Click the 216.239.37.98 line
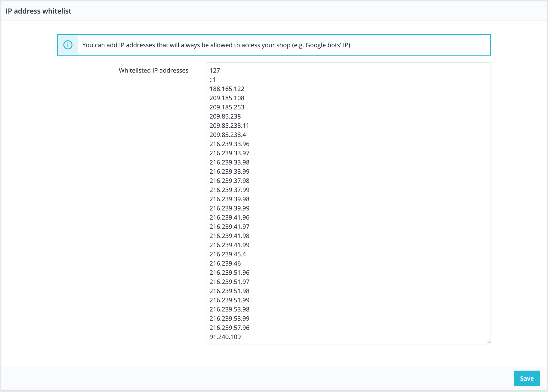The height and width of the screenshot is (392, 548). pos(229,181)
